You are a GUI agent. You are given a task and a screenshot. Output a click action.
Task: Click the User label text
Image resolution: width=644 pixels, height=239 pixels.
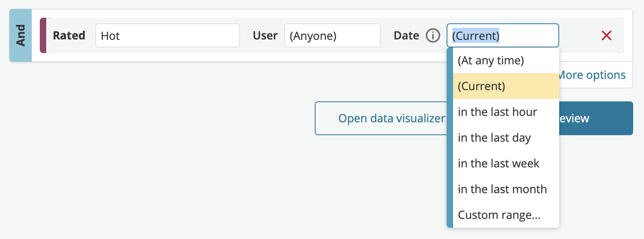265,35
